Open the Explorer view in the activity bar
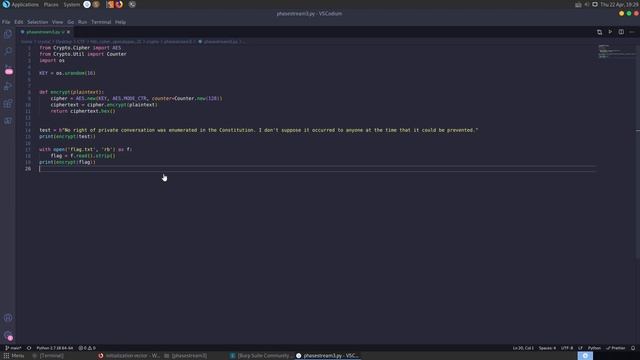This screenshot has height=360, width=640. click(8, 34)
